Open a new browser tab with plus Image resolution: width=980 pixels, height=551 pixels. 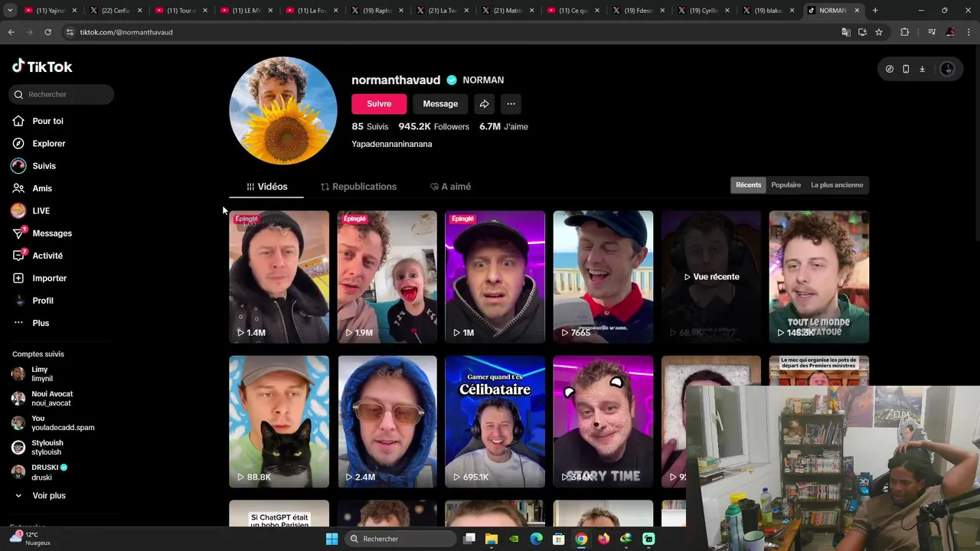(x=875, y=11)
